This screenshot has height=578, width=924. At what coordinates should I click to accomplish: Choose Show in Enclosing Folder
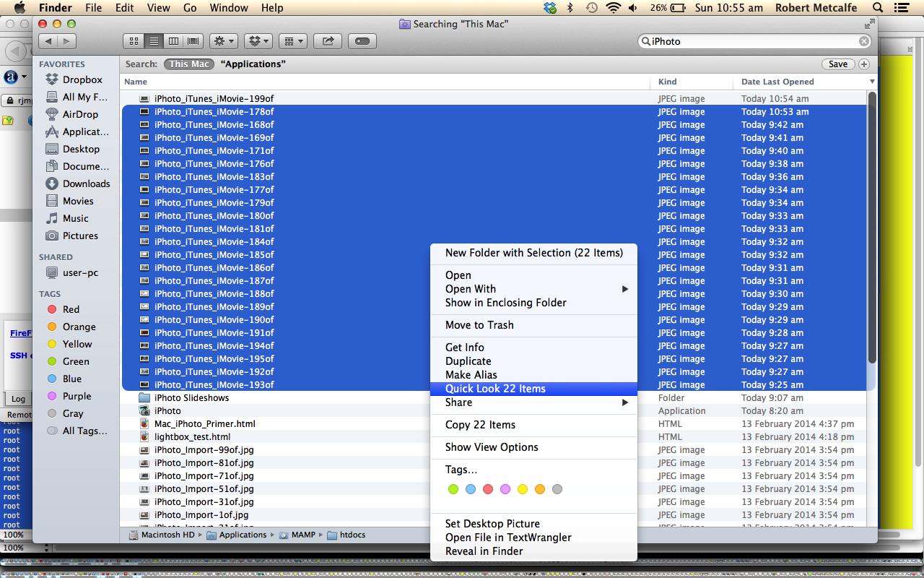[533, 303]
